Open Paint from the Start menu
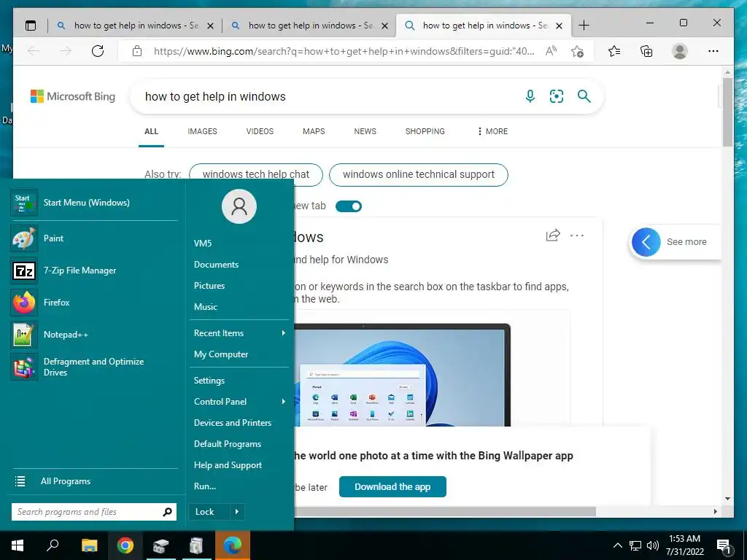This screenshot has width=747, height=560. pyautogui.click(x=94, y=238)
